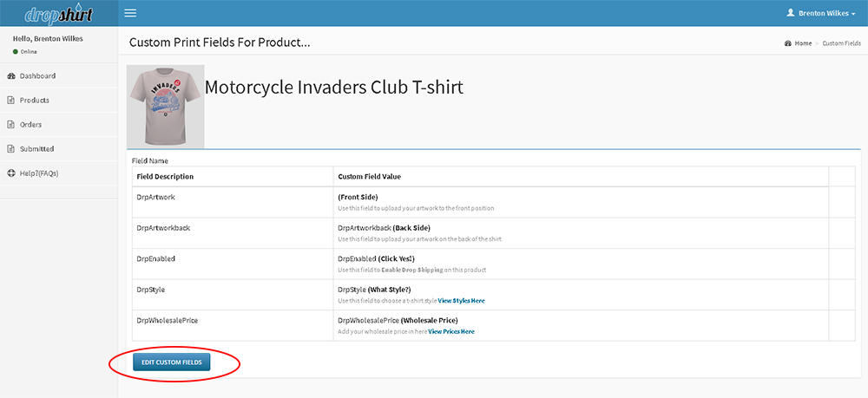Click the Home breadcrumb dashboard icon
The width and height of the screenshot is (868, 398).
point(788,43)
